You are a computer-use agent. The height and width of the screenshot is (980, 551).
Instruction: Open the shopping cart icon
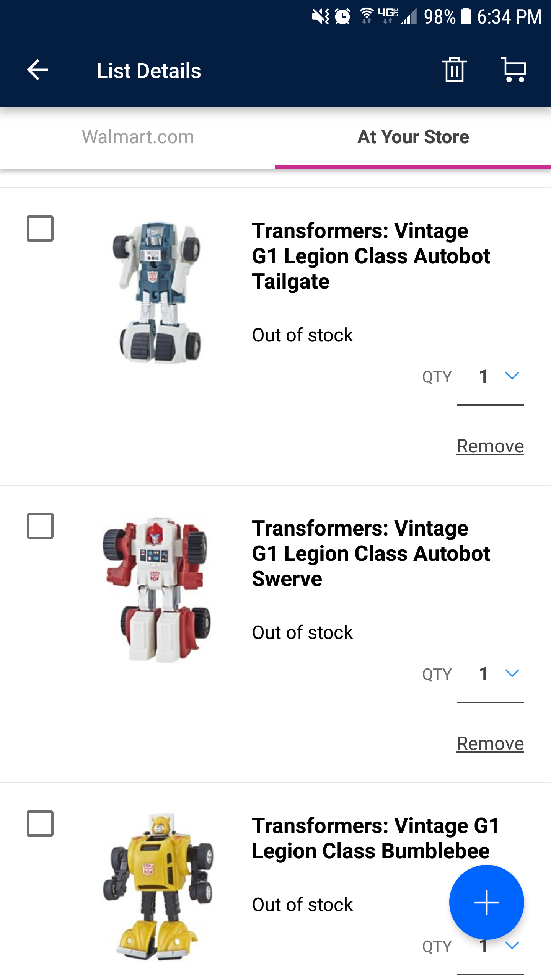[x=514, y=70]
